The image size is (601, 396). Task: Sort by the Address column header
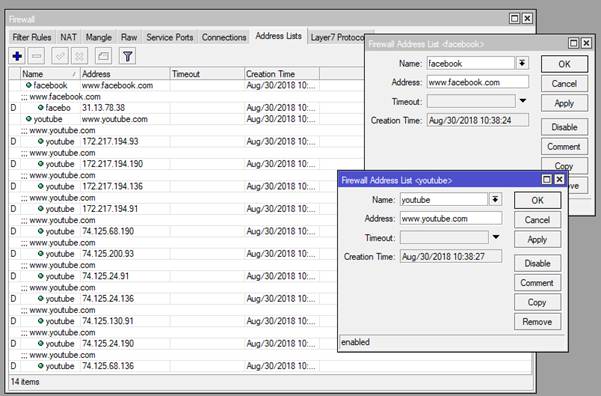[125, 74]
